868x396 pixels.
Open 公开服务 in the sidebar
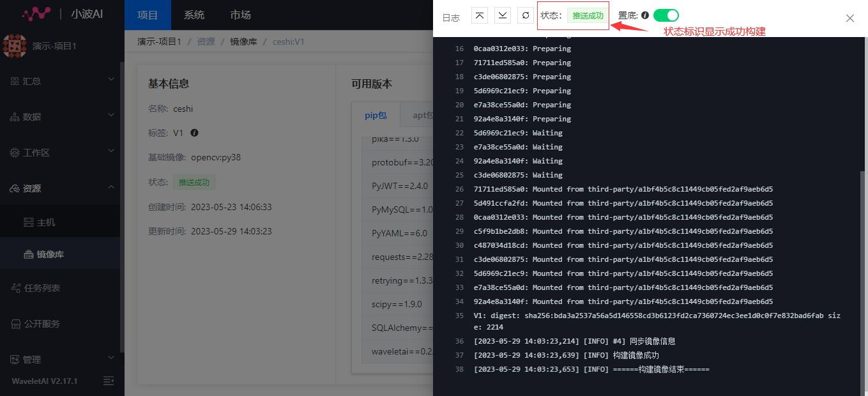60,324
